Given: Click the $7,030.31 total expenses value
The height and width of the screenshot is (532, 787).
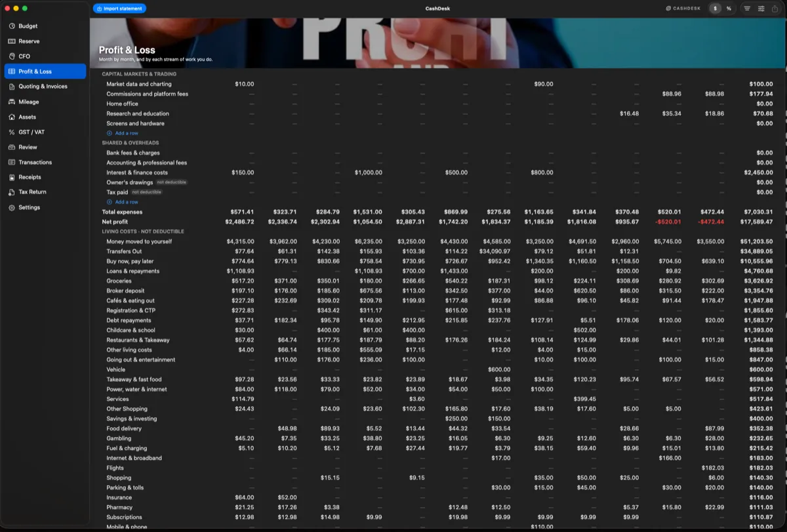Looking at the screenshot, I should pos(759,212).
